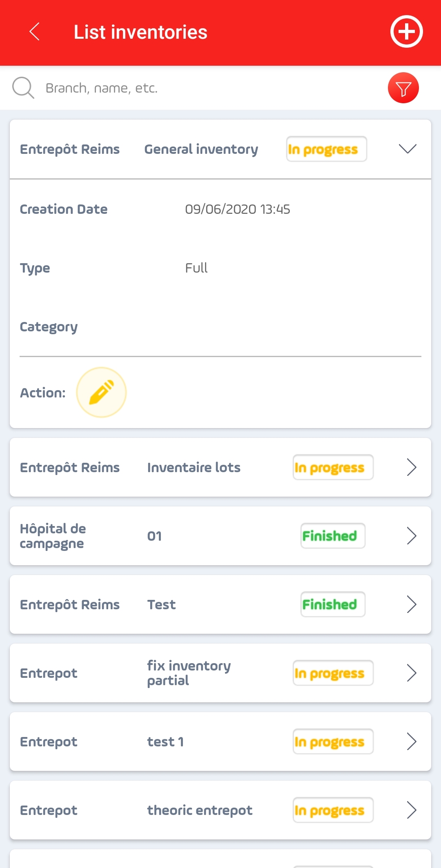Expand the Hôpital de campagne 01 chevron

(412, 536)
